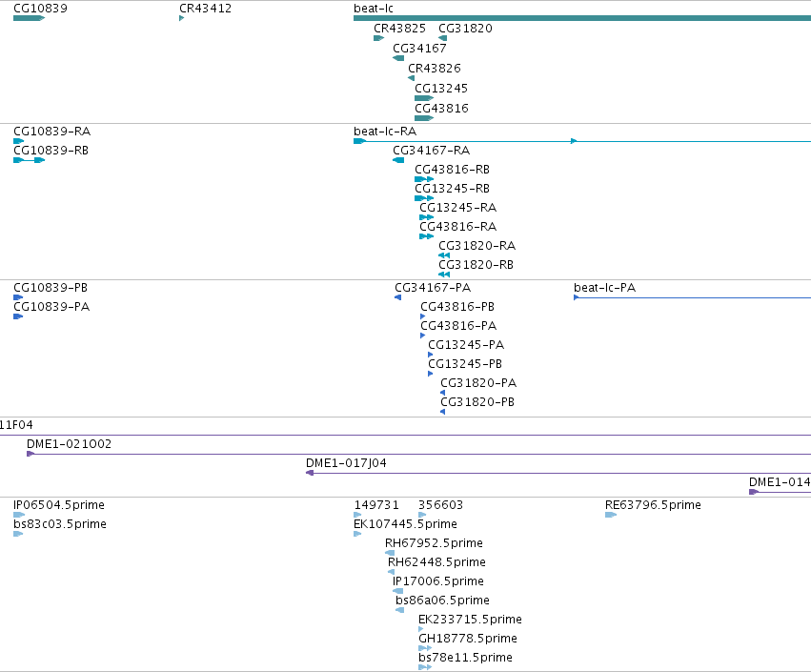Screen dimensions: 811x672
Task: Select the beat-Ic-PA protein label
Action: point(605,288)
